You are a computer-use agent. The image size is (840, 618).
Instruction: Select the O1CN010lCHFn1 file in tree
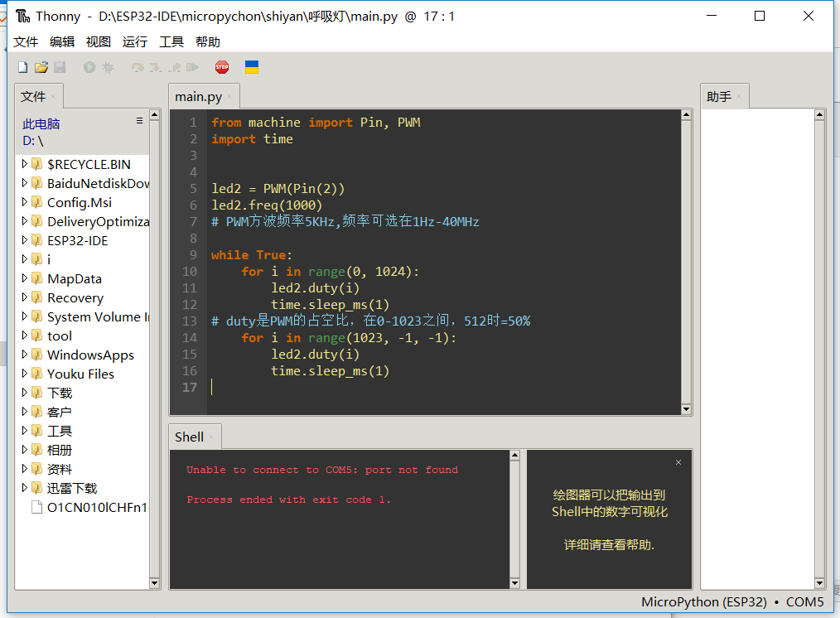[x=96, y=507]
